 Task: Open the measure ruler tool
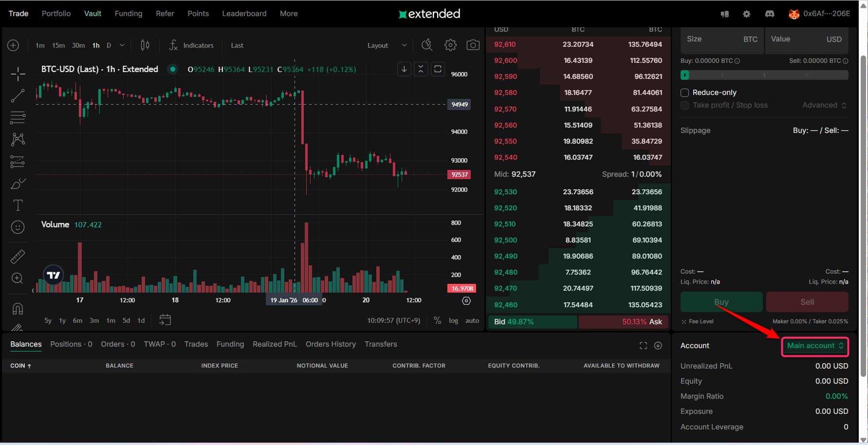coord(18,257)
